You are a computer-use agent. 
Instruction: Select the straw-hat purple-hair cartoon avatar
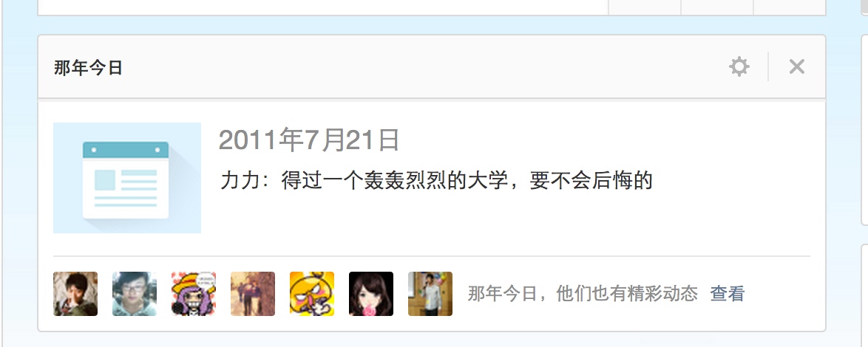tap(194, 294)
